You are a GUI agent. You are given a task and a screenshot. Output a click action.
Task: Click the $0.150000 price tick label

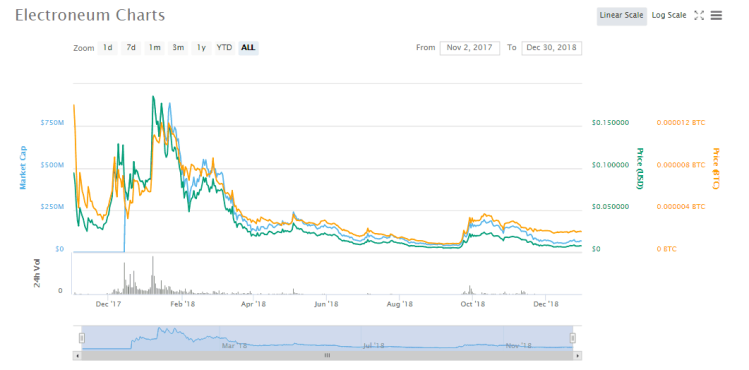[610, 123]
